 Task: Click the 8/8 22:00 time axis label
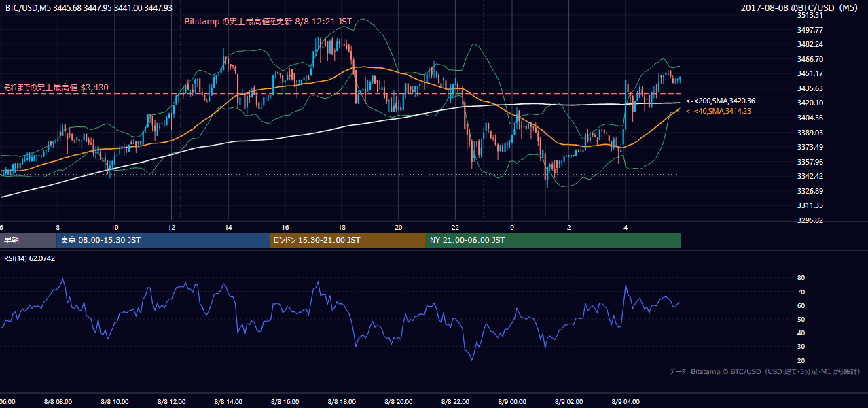pos(456,402)
